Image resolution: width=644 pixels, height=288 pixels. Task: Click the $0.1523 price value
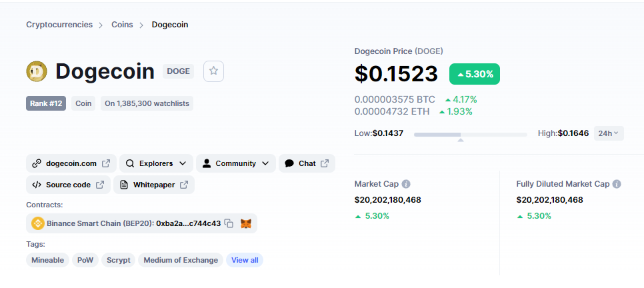(397, 74)
